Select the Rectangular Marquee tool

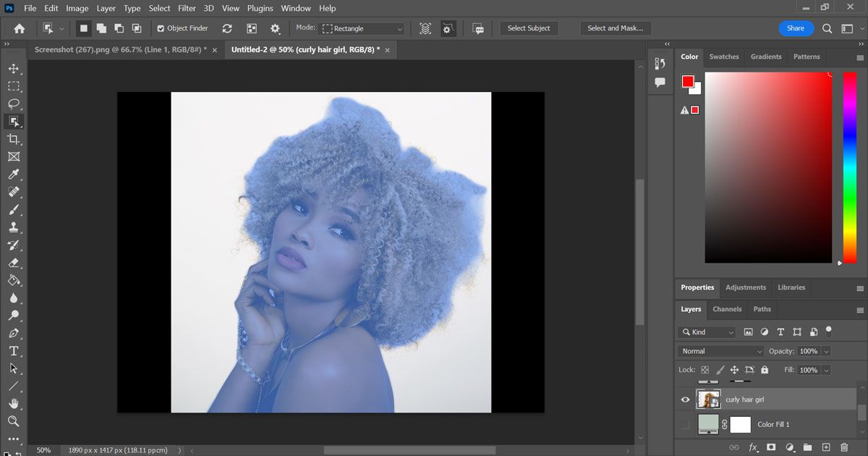pos(13,86)
